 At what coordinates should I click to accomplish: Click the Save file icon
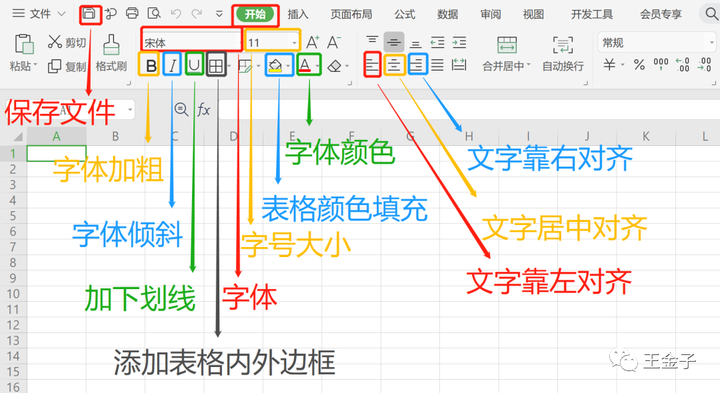(90, 14)
